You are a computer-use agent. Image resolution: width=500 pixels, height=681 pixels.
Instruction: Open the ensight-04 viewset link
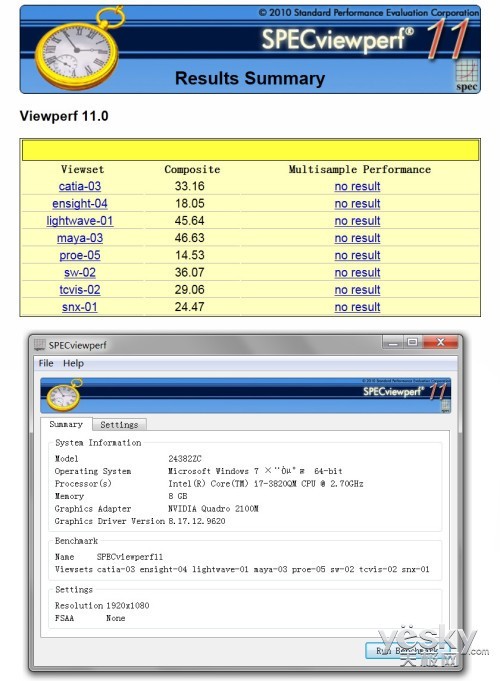80,204
